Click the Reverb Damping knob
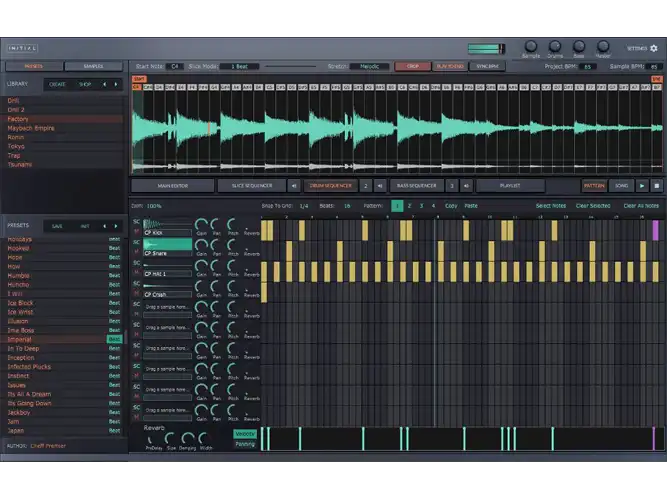The width and height of the screenshot is (667, 500). pyautogui.click(x=188, y=438)
